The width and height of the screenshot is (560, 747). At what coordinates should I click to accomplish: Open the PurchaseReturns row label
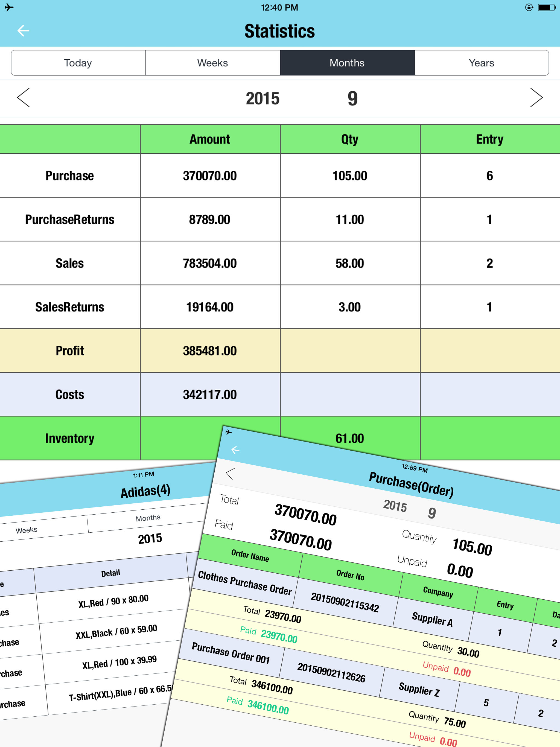coord(70,220)
